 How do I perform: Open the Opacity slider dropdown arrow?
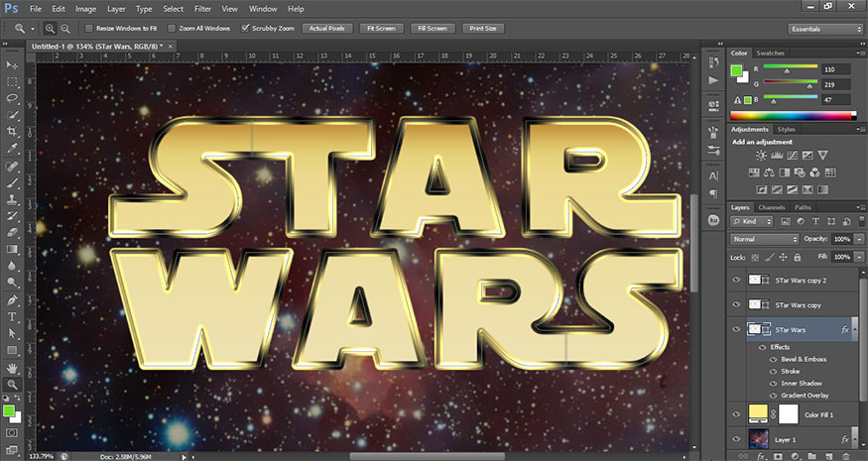(x=859, y=239)
